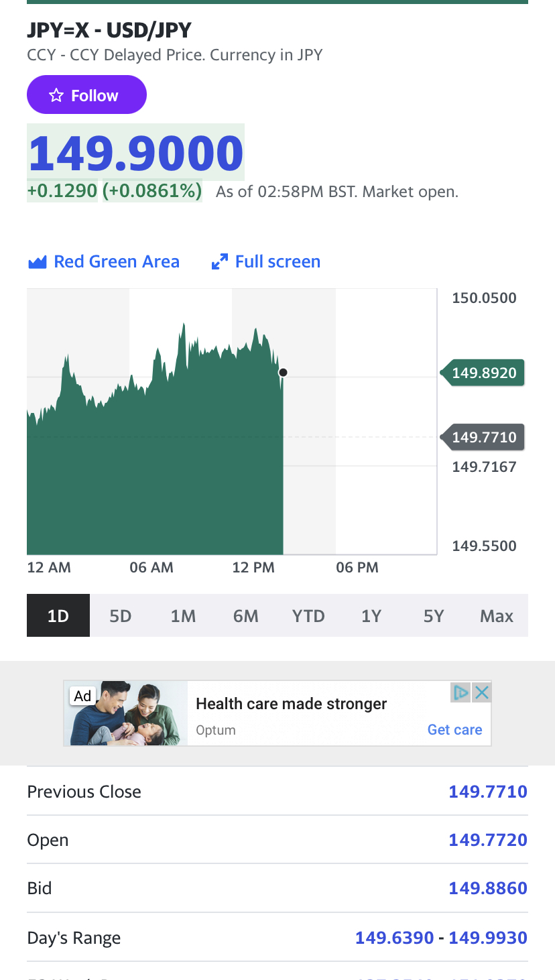Select the 5Y chart range
Screen dimensions: 555x980
point(434,615)
